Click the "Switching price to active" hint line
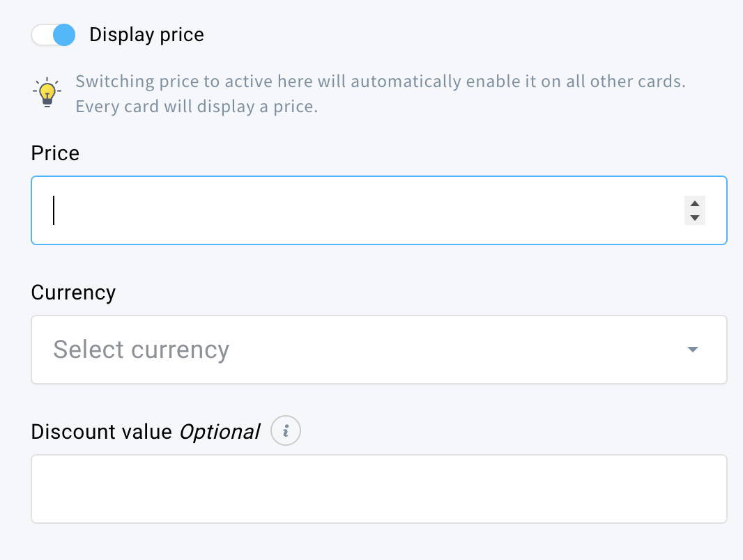 [380, 81]
